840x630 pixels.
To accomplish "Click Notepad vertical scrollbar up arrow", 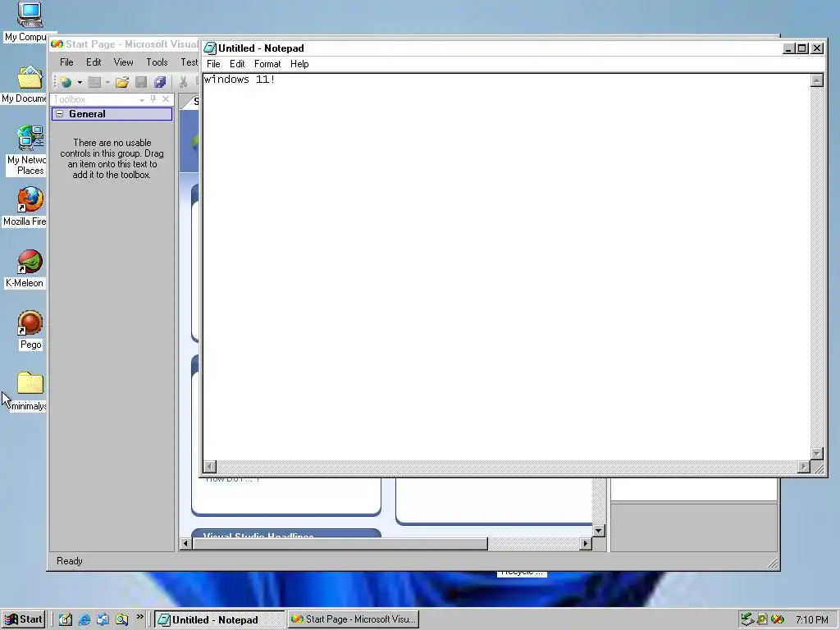I will 816,80.
